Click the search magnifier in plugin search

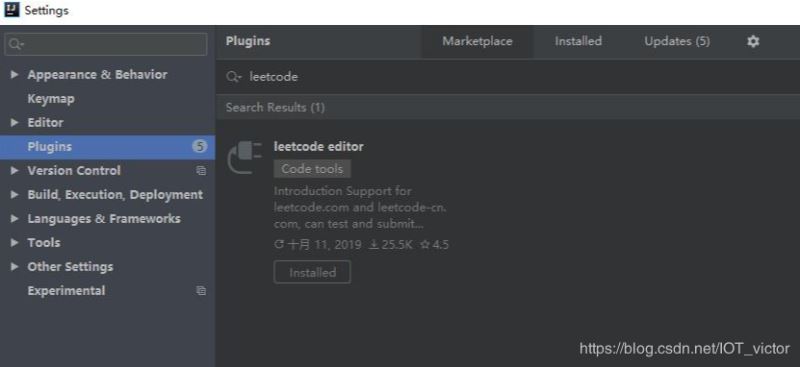(x=233, y=77)
